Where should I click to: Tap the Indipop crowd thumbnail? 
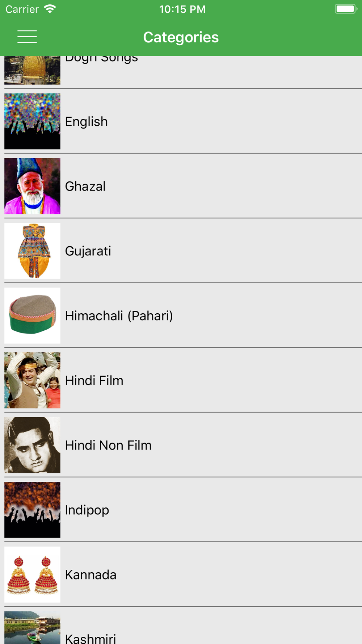pyautogui.click(x=32, y=510)
